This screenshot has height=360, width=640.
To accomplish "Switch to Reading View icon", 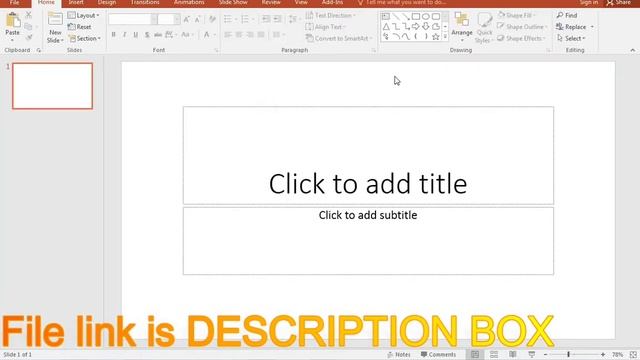I will click(513, 354).
